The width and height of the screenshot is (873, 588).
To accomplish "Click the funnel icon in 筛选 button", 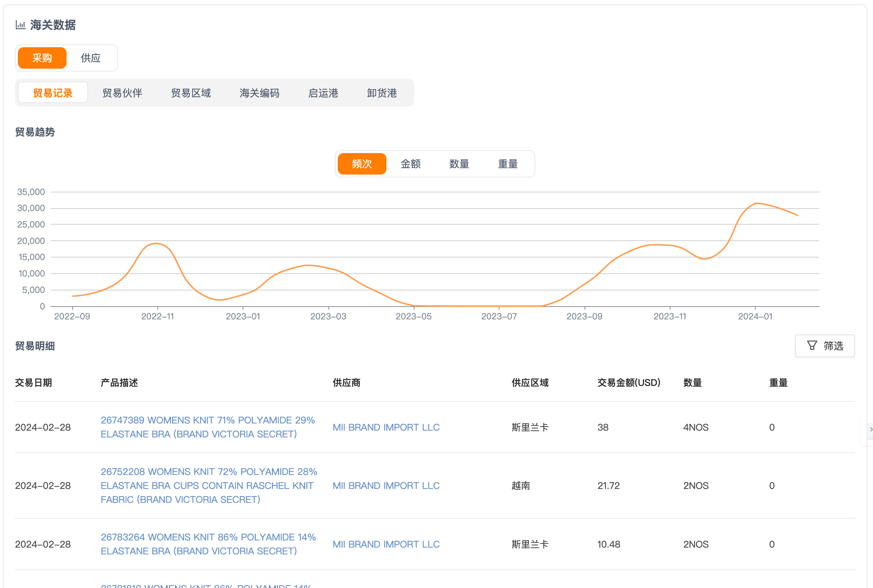I will click(812, 346).
